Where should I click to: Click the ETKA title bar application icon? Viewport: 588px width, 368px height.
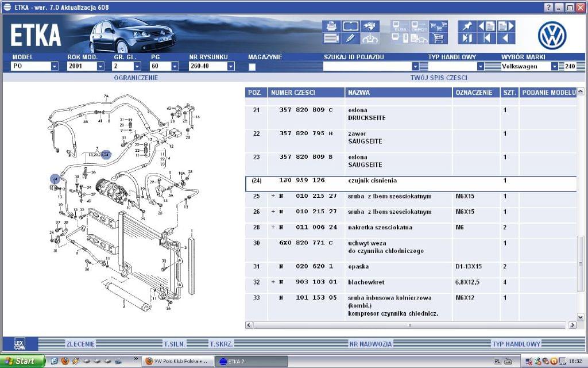[x=7, y=7]
